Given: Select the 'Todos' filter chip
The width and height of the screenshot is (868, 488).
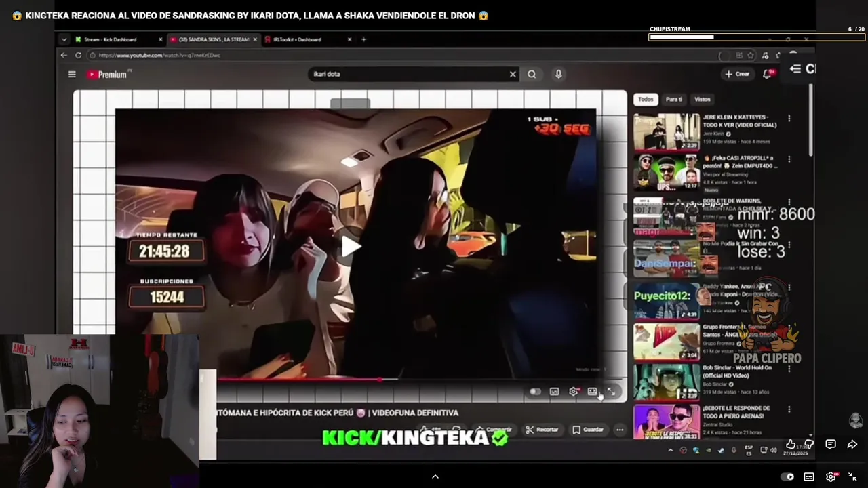Looking at the screenshot, I should click(x=646, y=100).
